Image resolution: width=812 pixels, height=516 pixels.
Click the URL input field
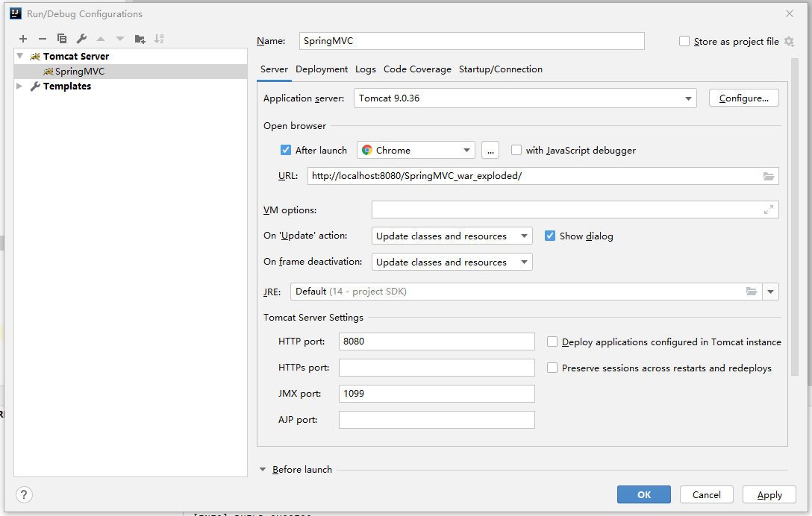point(543,176)
